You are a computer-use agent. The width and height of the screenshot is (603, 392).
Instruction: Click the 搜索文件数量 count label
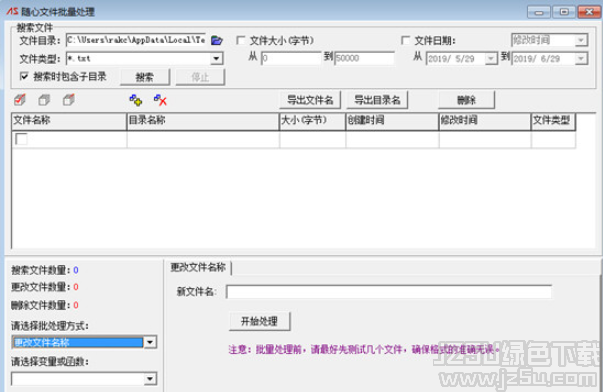click(x=45, y=270)
